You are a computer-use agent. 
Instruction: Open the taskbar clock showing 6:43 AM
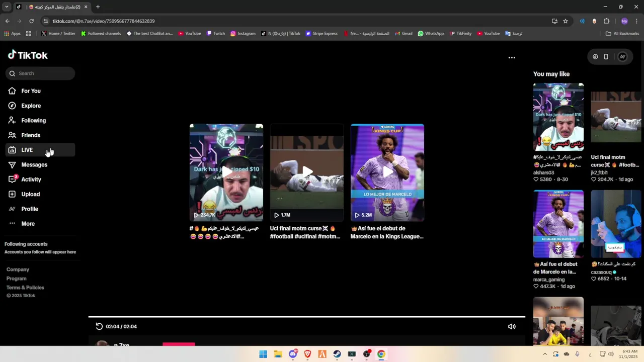(629, 354)
